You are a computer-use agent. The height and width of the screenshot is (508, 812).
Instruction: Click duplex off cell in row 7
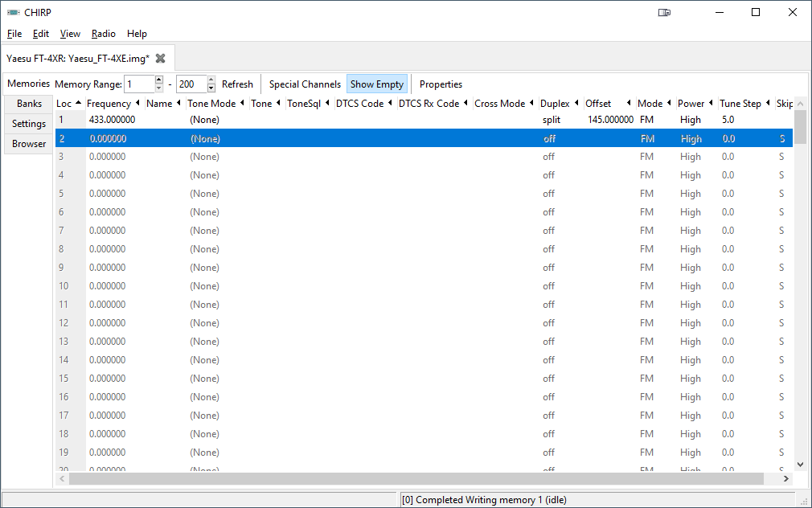tap(548, 231)
